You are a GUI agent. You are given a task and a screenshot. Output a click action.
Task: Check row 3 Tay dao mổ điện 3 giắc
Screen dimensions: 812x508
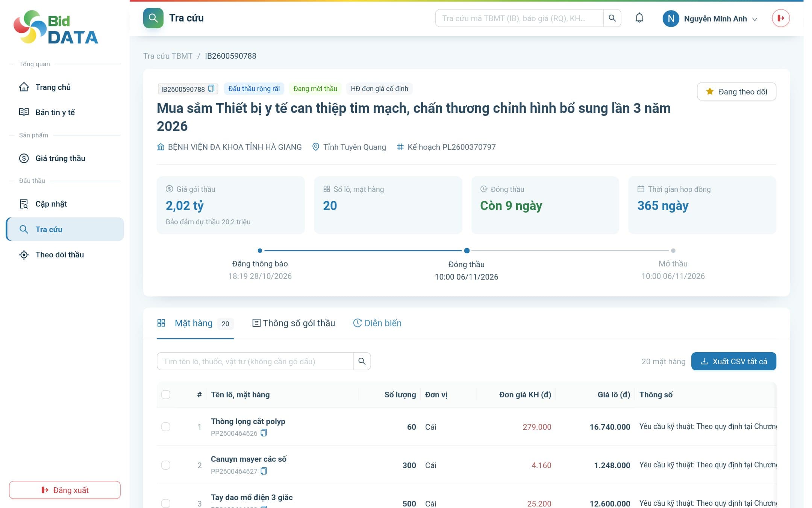[166, 503]
